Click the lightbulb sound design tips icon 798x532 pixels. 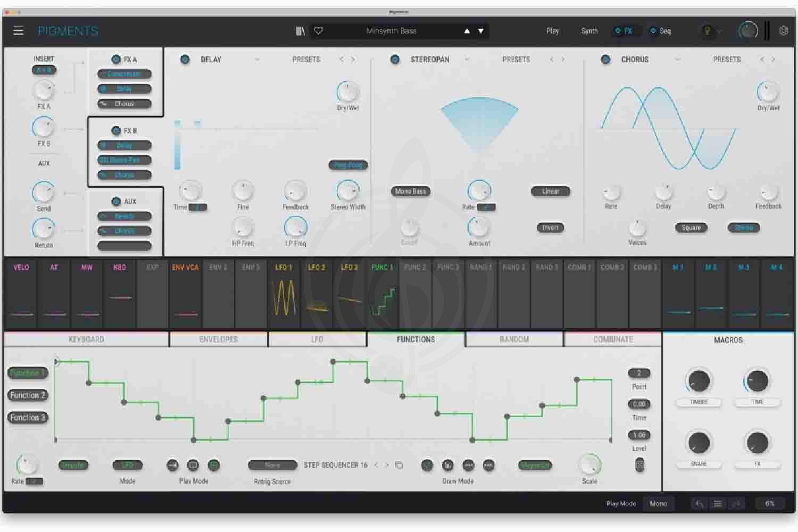[x=708, y=31]
